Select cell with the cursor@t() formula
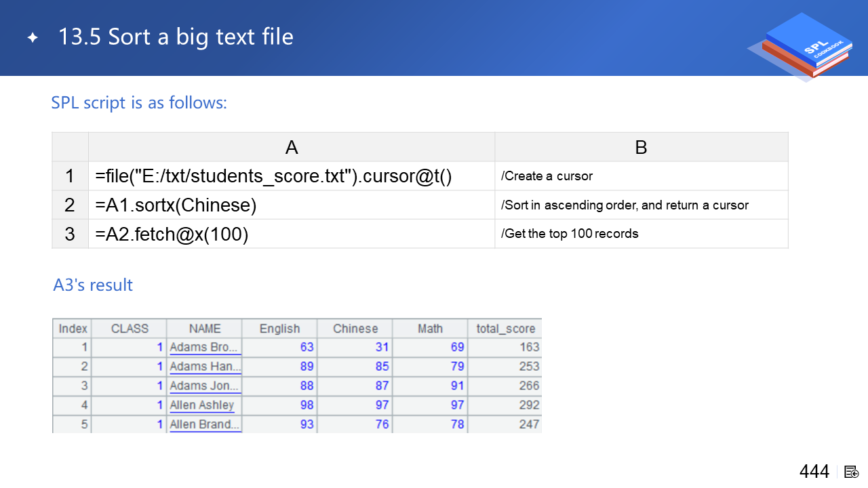Screen dimensions: 868x488 tap(292, 176)
